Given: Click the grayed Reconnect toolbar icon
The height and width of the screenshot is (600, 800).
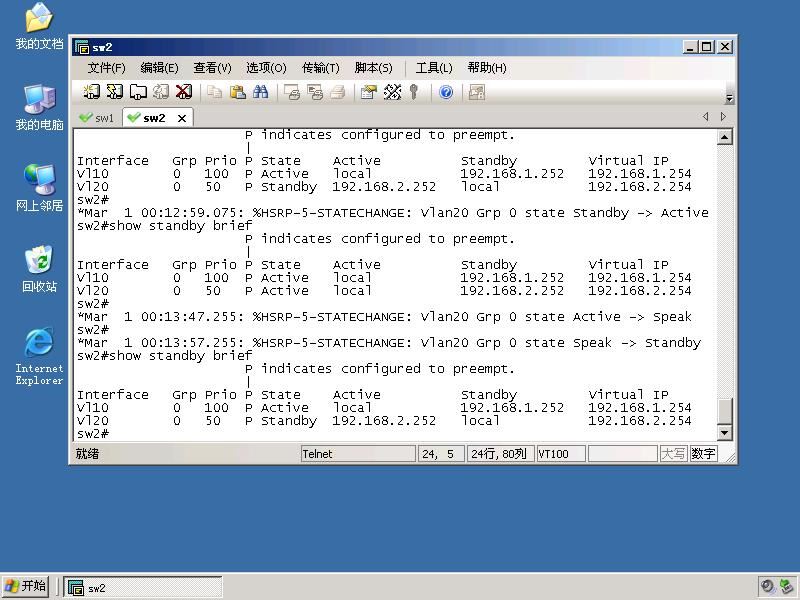Looking at the screenshot, I should 161,92.
